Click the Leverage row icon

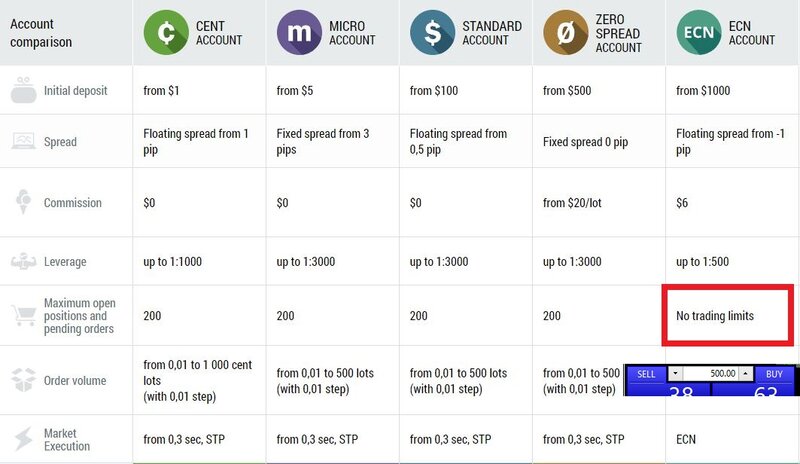(x=21, y=261)
